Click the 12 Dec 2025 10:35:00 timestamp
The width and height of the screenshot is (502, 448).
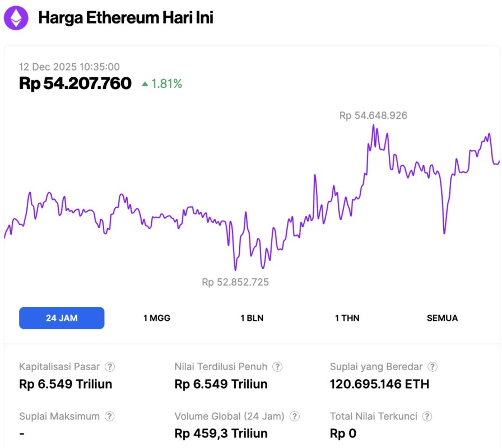pyautogui.click(x=69, y=67)
